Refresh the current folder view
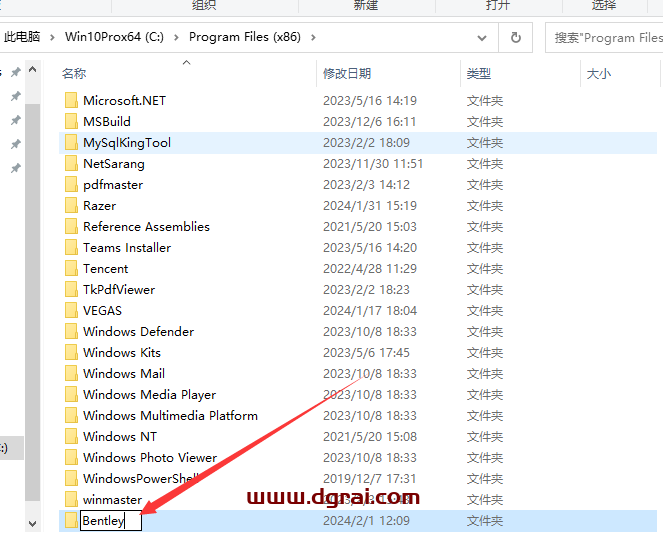663x534 pixels. tap(515, 38)
